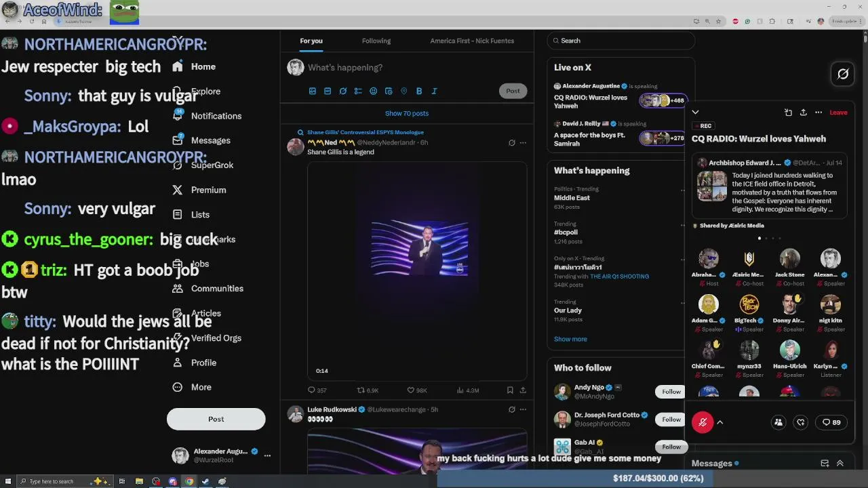Open More menu in left sidebar
868x488 pixels.
click(192, 387)
